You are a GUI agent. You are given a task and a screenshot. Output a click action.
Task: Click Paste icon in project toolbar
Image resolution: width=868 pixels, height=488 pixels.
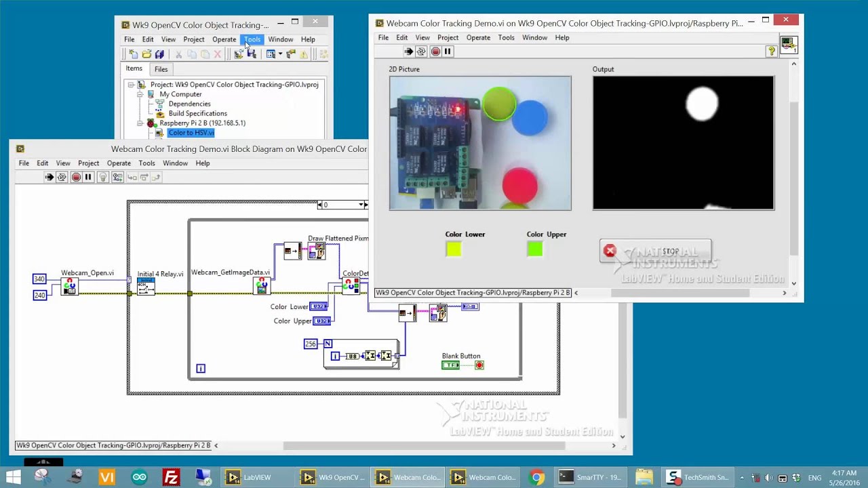coord(204,54)
